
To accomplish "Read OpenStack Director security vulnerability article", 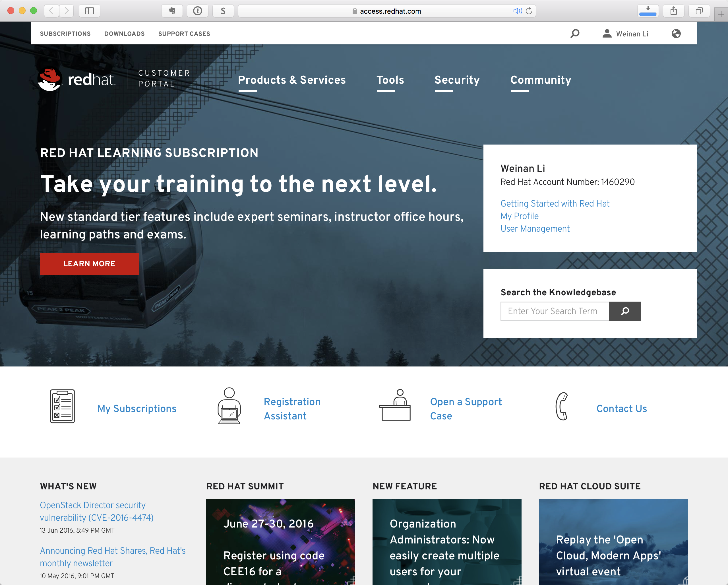I will 97,511.
